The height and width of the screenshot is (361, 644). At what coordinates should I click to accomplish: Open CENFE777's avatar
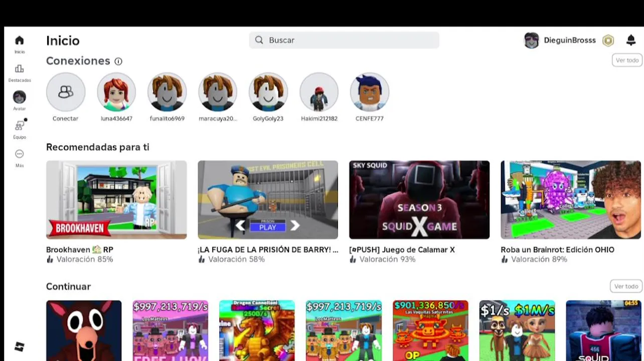[370, 92]
